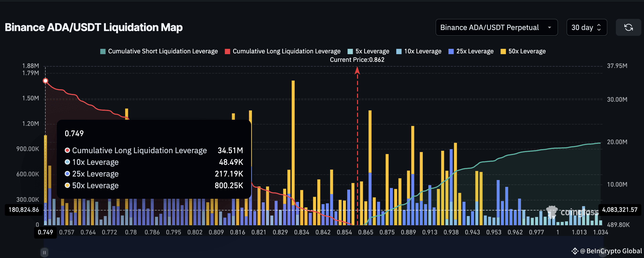644x258 pixels.
Task: Click the refresh chart icon button
Action: coord(628,27)
